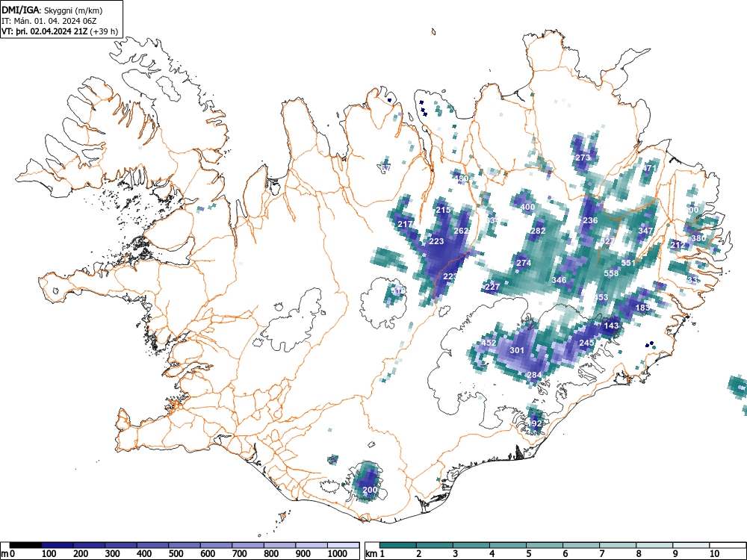Click the 236 value on the map
The height and width of the screenshot is (560, 747).
[x=590, y=220]
